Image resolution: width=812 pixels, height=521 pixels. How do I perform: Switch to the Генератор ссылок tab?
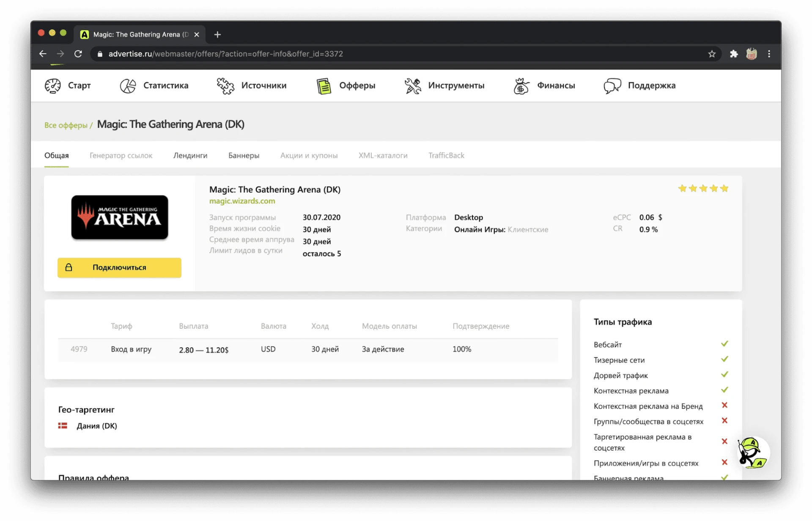point(121,155)
